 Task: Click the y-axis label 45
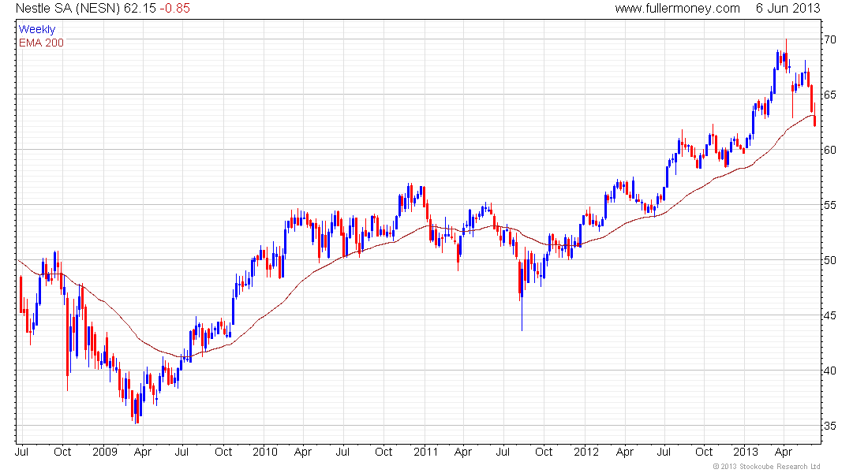tap(830, 315)
